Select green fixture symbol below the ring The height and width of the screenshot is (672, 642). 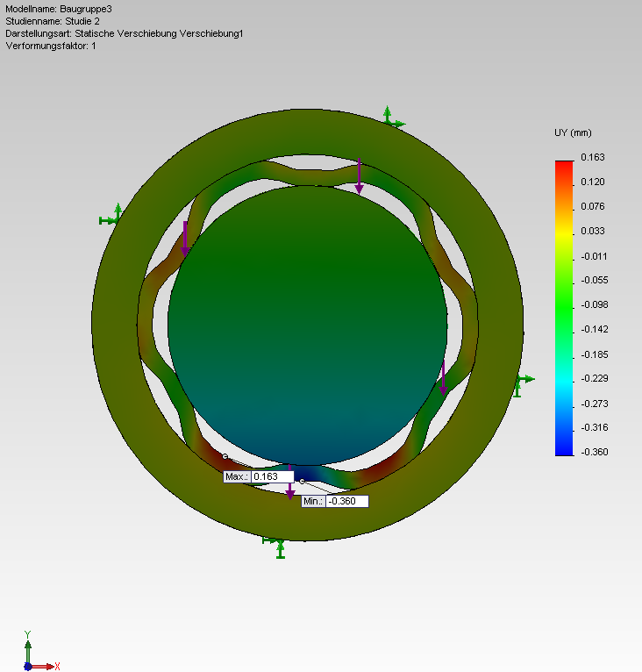[x=275, y=548]
